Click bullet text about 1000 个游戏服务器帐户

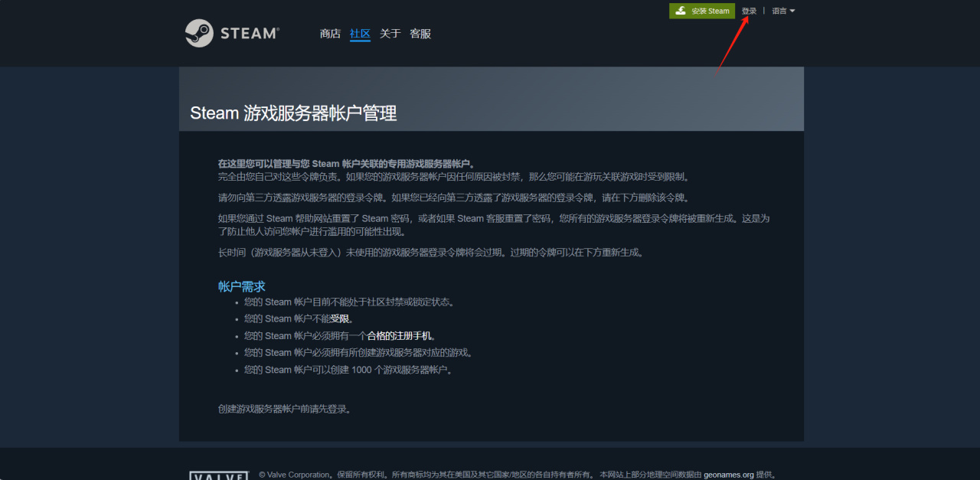click(x=349, y=370)
